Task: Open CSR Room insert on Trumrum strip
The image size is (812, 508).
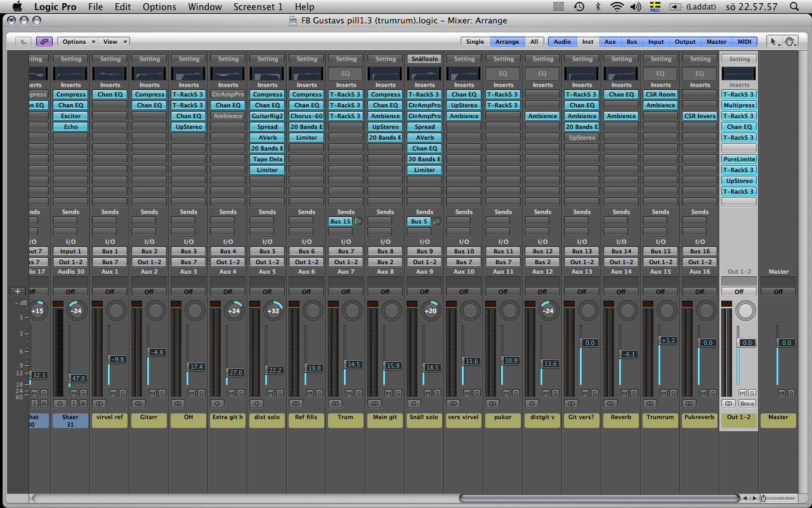Action: (x=660, y=94)
